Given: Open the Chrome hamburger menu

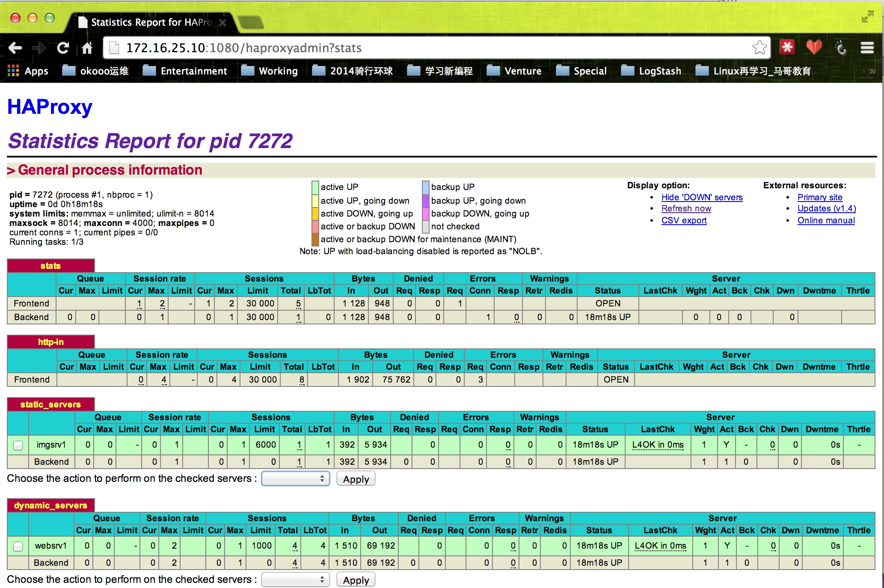Looking at the screenshot, I should (x=867, y=48).
